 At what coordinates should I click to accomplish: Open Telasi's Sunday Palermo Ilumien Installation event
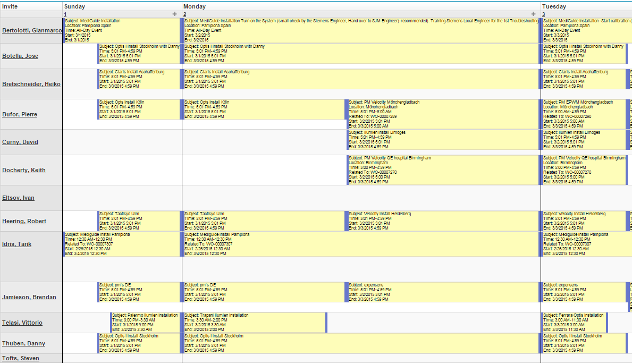click(x=146, y=323)
